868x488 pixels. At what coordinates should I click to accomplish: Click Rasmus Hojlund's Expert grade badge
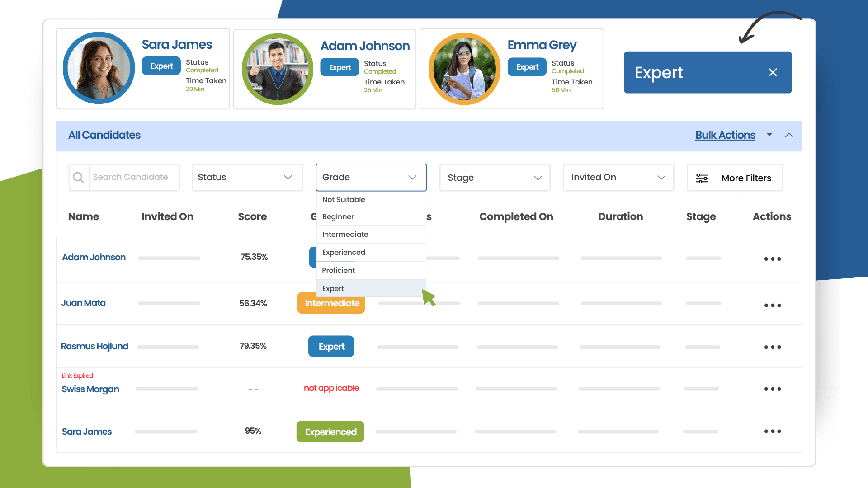(331, 346)
